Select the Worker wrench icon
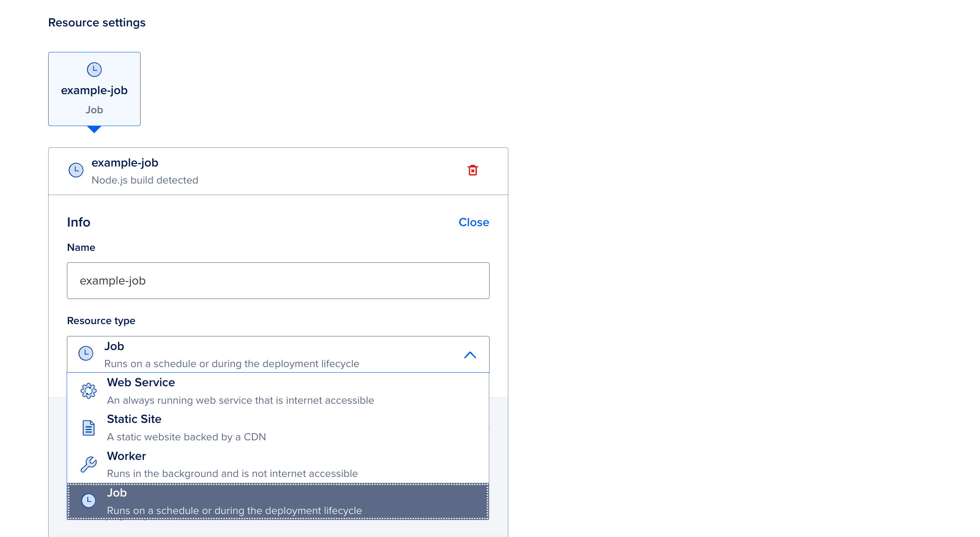 88,464
